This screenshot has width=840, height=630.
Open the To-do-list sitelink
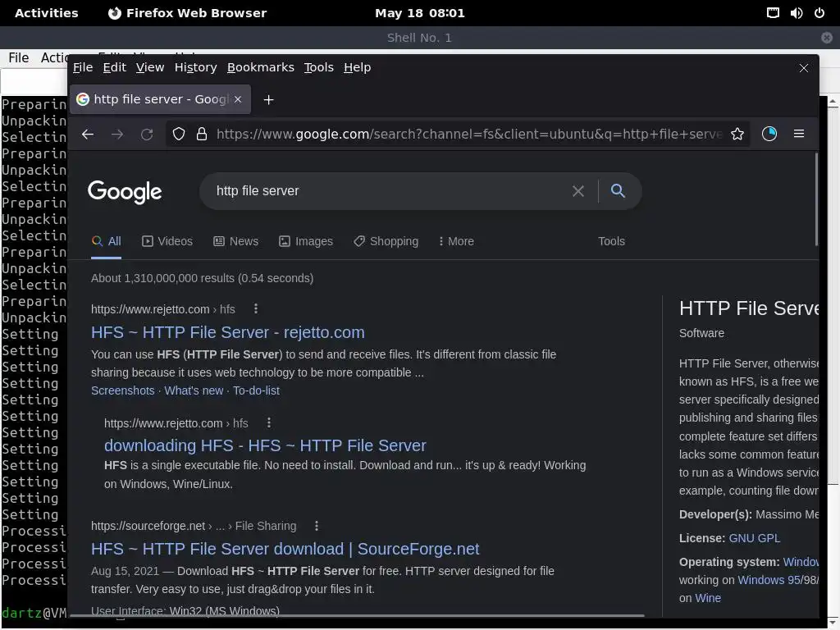pyautogui.click(x=256, y=390)
